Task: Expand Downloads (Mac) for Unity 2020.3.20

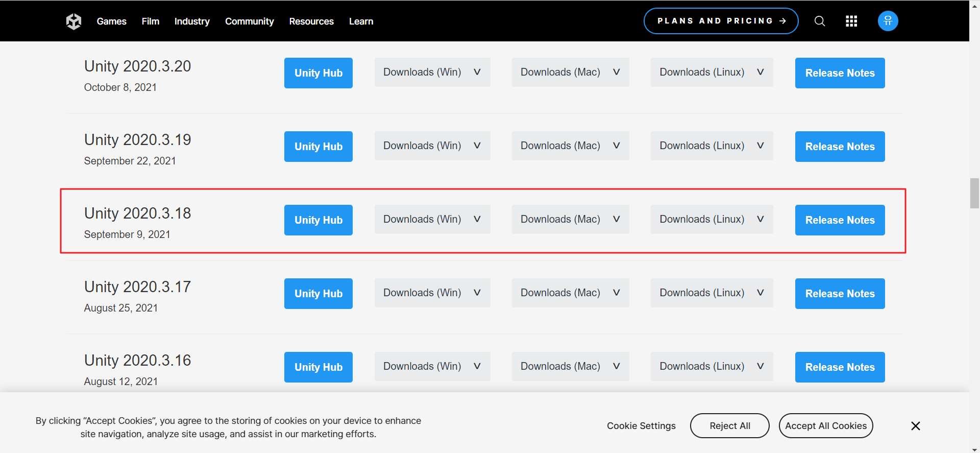Action: pyautogui.click(x=571, y=72)
